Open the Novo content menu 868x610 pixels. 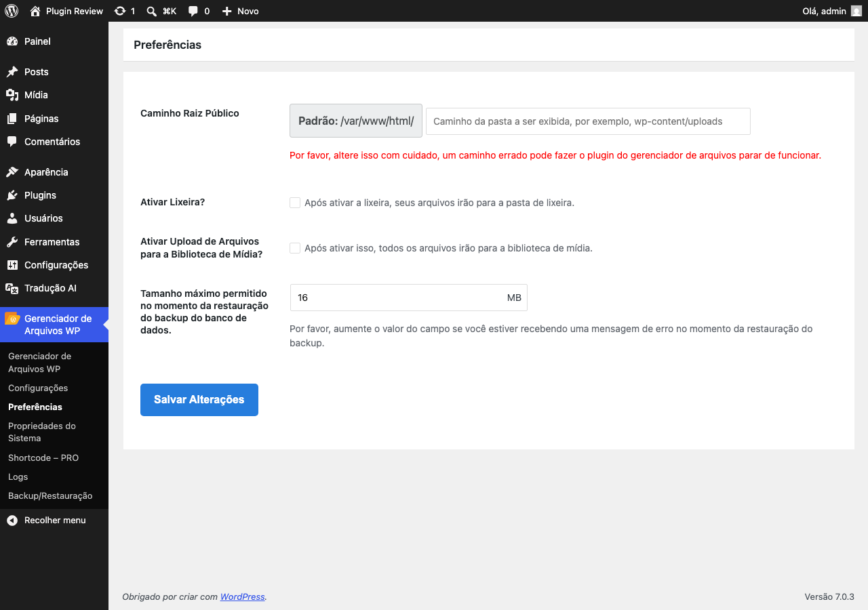(x=240, y=11)
